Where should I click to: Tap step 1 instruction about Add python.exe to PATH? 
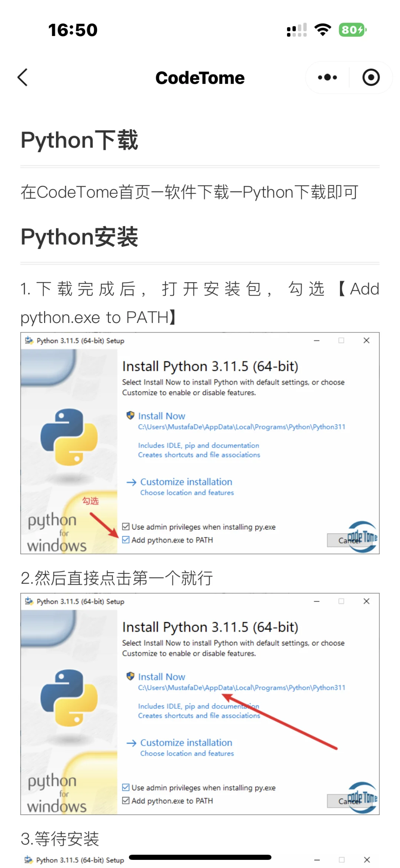(200, 303)
